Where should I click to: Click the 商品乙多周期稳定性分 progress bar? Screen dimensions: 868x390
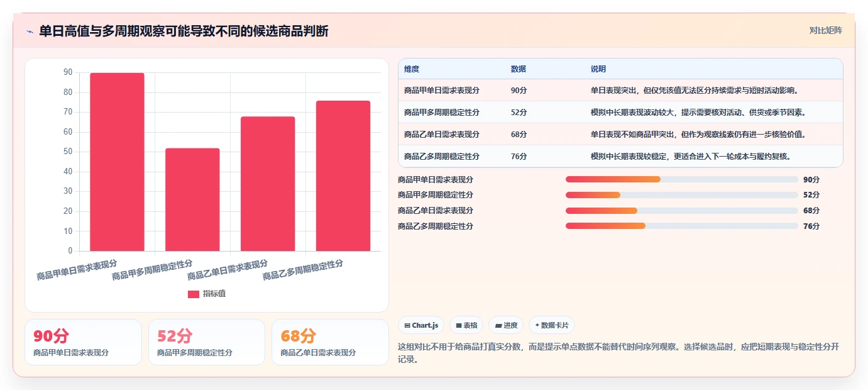pos(682,226)
